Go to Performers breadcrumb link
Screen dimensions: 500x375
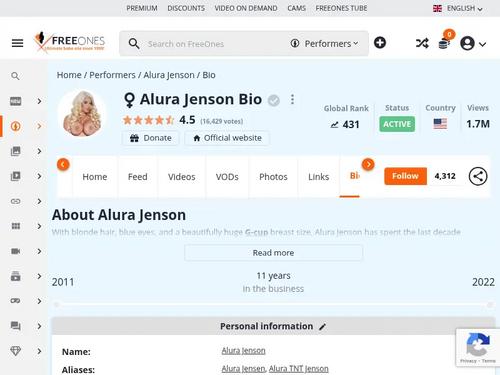112,75
